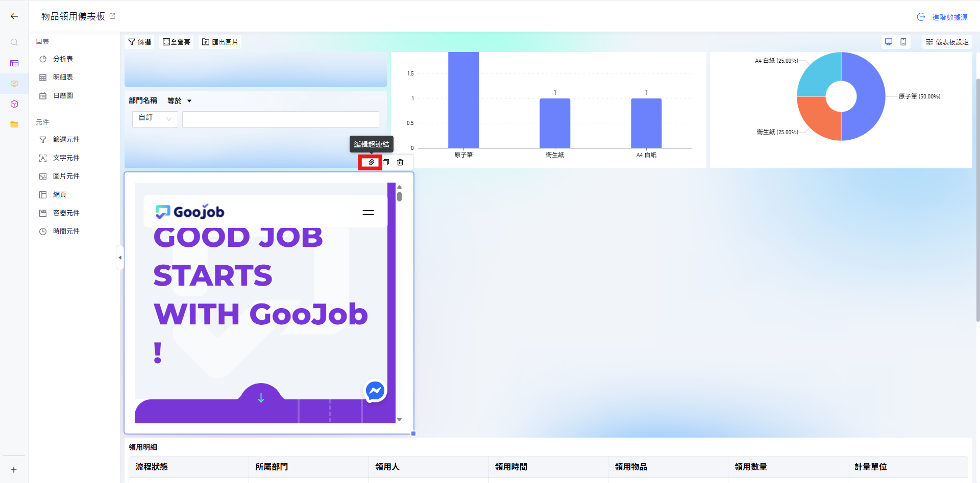Click the 領用數量 column header
The width and height of the screenshot is (980, 483).
point(789,467)
